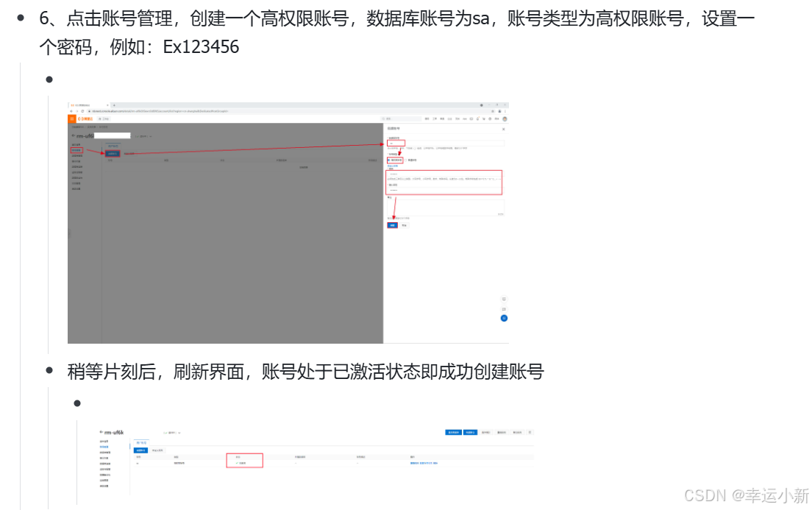Click the console search box in header
The height and width of the screenshot is (510, 812).
(402, 118)
